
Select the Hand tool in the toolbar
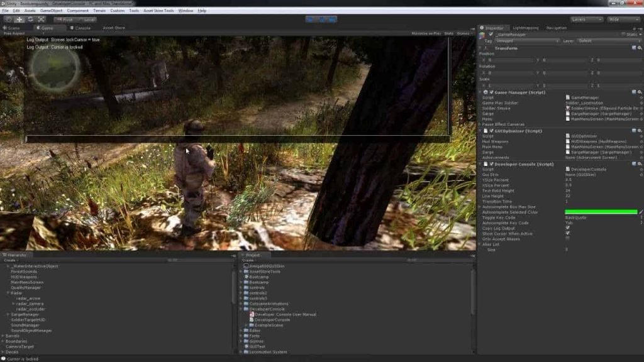pos(9,19)
